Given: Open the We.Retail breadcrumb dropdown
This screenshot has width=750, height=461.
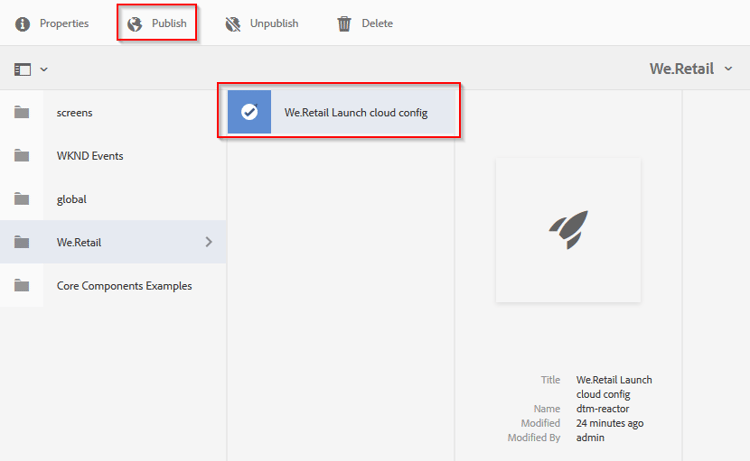Looking at the screenshot, I should (728, 69).
